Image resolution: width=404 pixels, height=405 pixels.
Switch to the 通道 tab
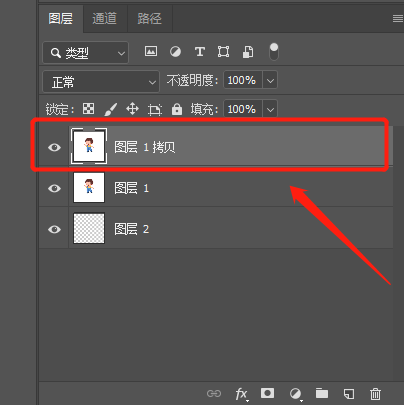pyautogui.click(x=104, y=18)
